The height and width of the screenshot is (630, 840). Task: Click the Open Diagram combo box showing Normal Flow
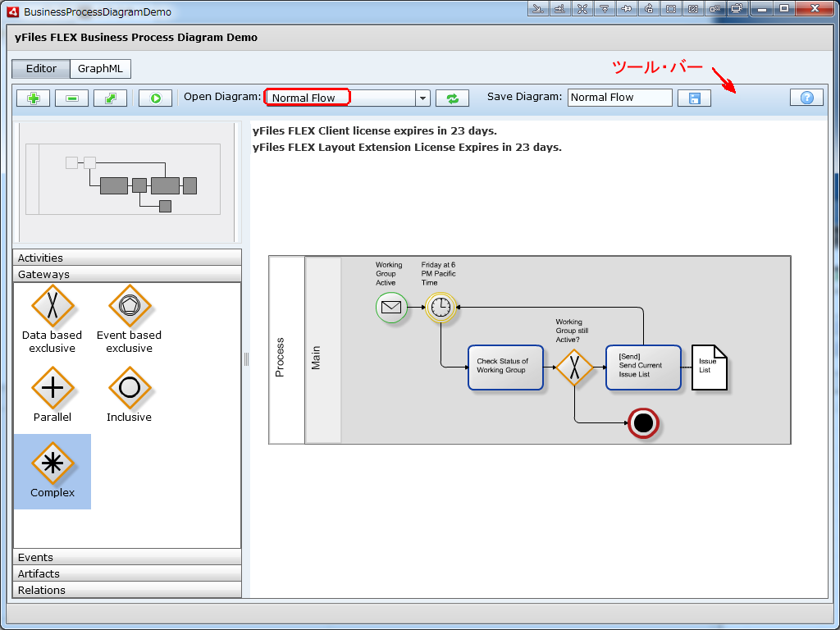[348, 98]
